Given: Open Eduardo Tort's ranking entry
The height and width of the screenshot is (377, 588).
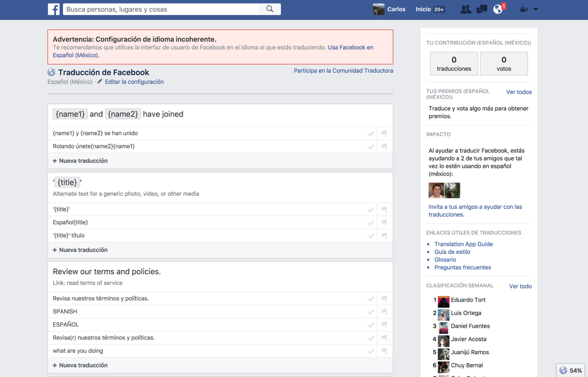Looking at the screenshot, I should coord(468,300).
